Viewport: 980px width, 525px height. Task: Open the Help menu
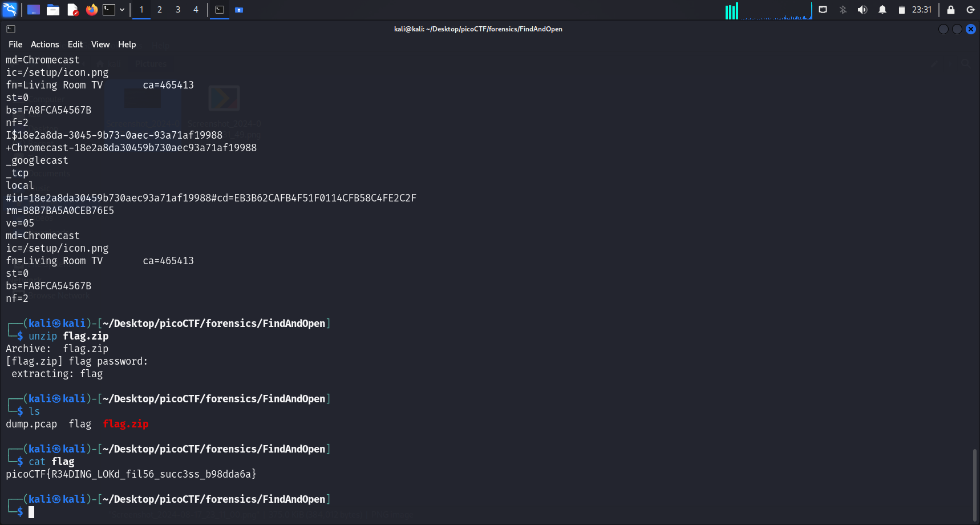[x=127, y=45]
